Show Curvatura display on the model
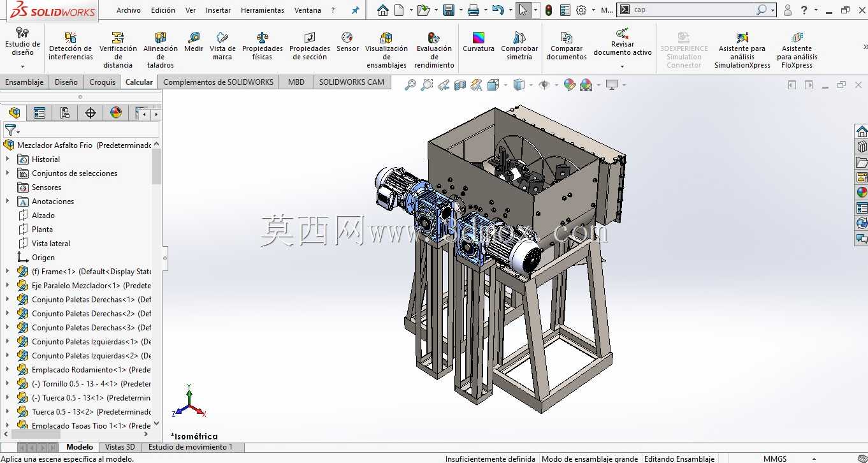 click(x=479, y=43)
